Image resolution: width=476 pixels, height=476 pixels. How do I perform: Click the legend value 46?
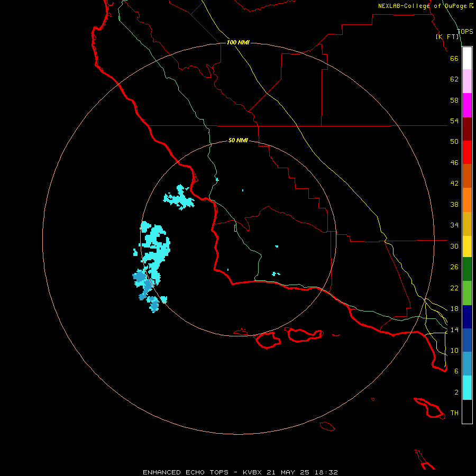[x=454, y=163]
